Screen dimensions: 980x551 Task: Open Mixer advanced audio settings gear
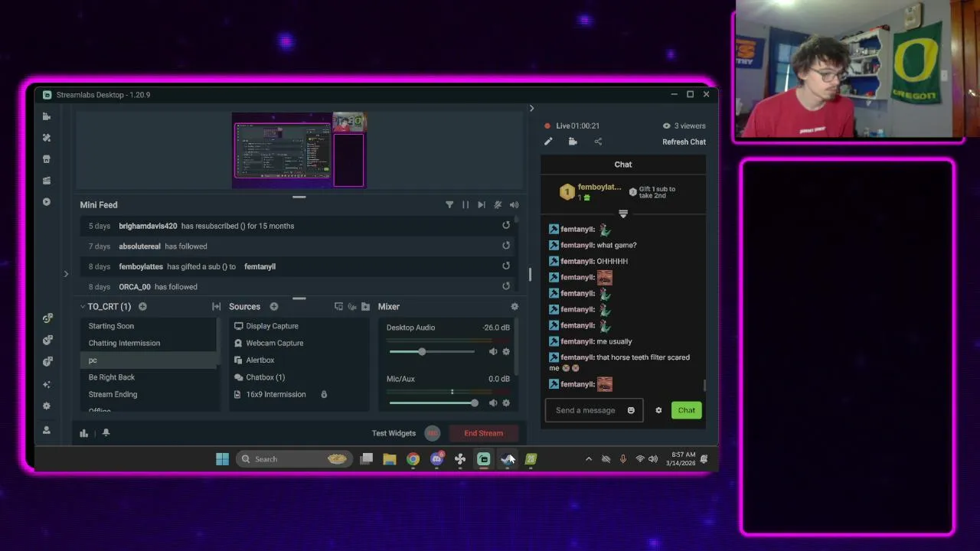click(514, 307)
